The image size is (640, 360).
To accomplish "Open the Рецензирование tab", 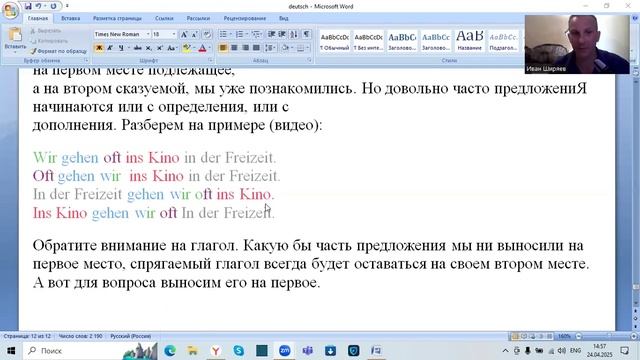I will pyautogui.click(x=244, y=18).
